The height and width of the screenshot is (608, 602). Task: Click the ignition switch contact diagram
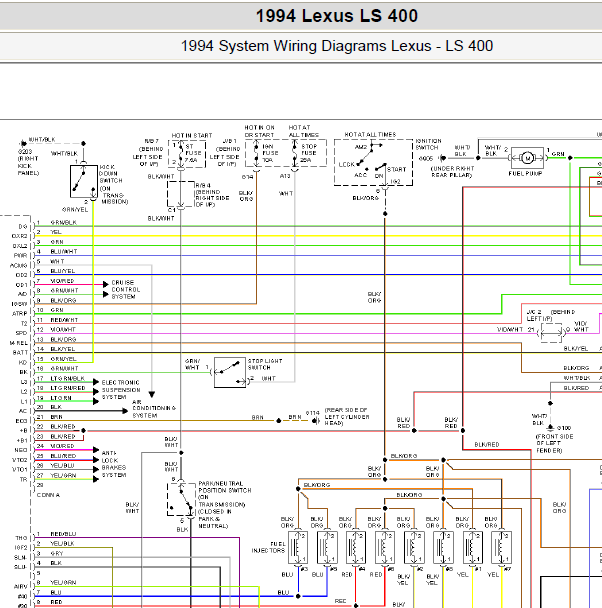click(373, 162)
